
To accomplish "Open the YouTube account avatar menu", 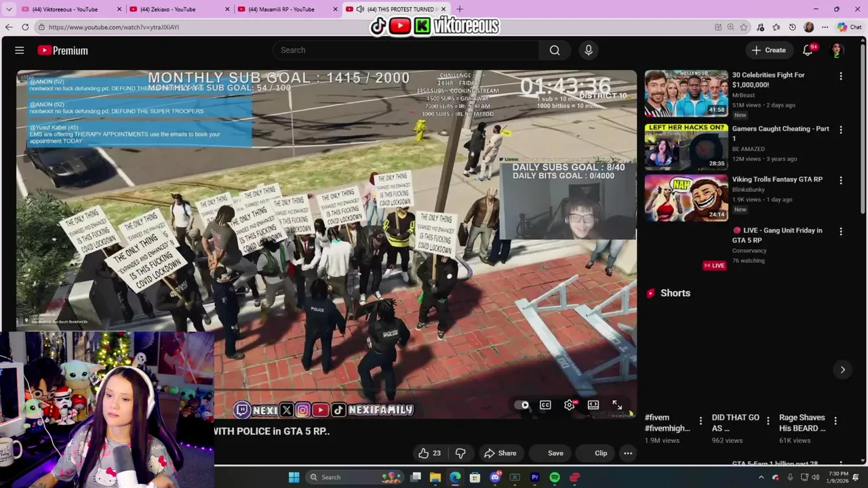I will [x=837, y=50].
